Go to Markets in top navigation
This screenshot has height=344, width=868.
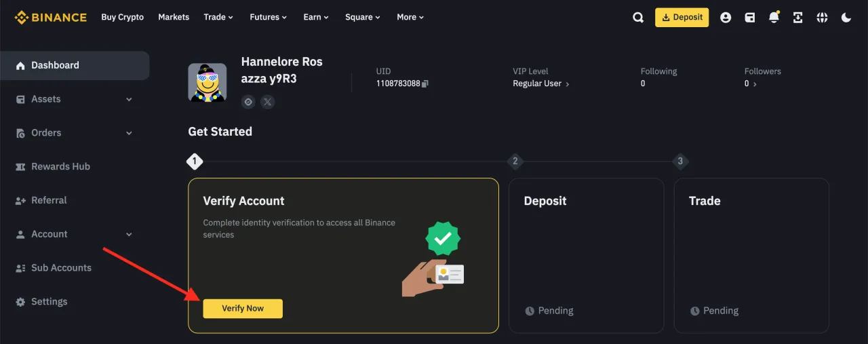tap(174, 17)
